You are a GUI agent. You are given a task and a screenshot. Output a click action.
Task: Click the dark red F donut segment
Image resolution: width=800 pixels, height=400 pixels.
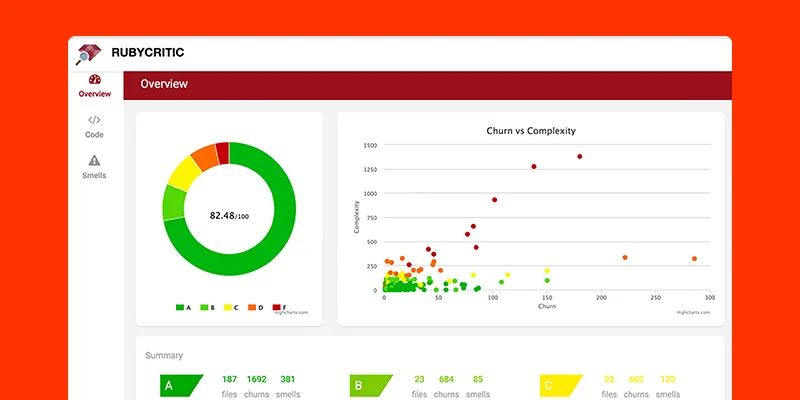pos(222,153)
